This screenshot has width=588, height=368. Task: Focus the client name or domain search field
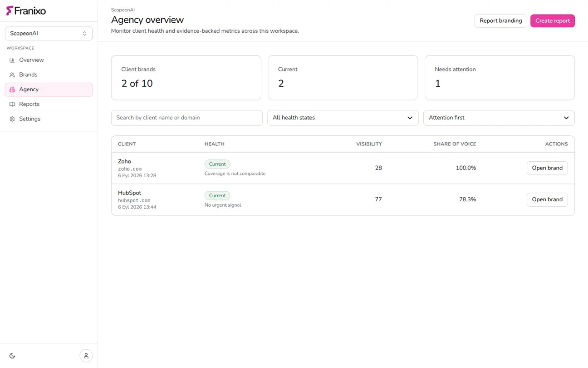(187, 118)
